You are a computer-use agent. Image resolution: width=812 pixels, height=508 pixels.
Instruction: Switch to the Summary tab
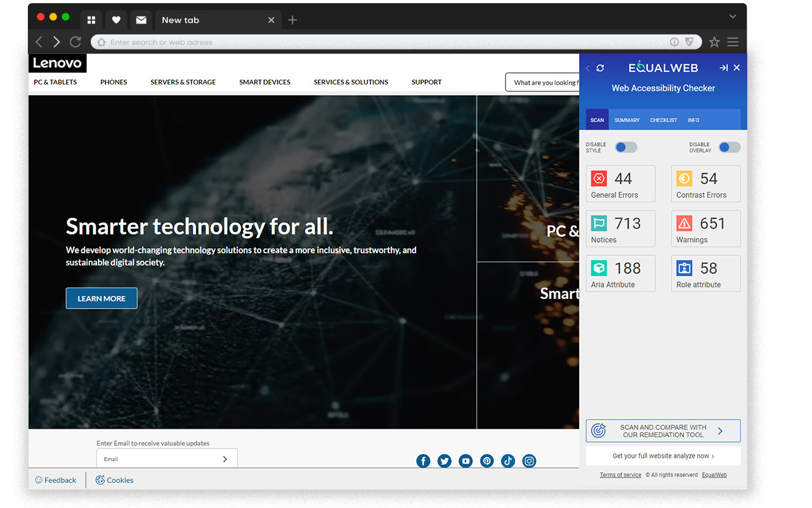pyautogui.click(x=627, y=120)
